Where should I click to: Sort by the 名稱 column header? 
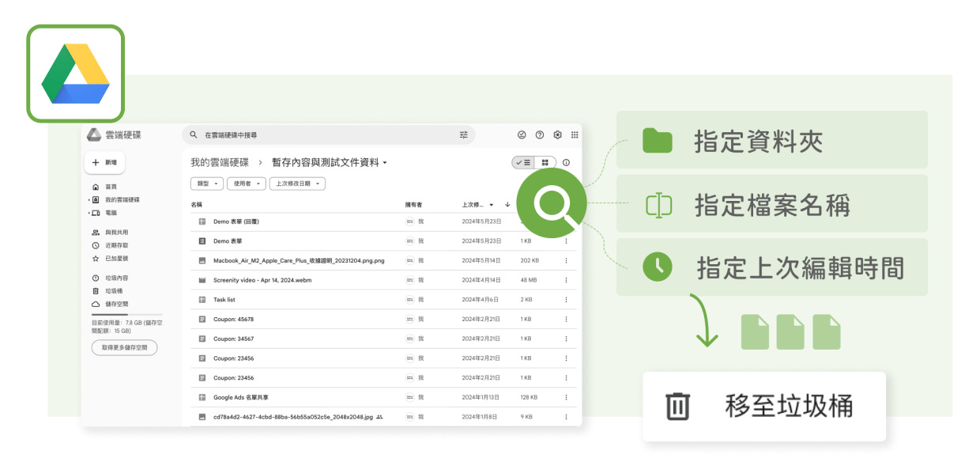(196, 205)
